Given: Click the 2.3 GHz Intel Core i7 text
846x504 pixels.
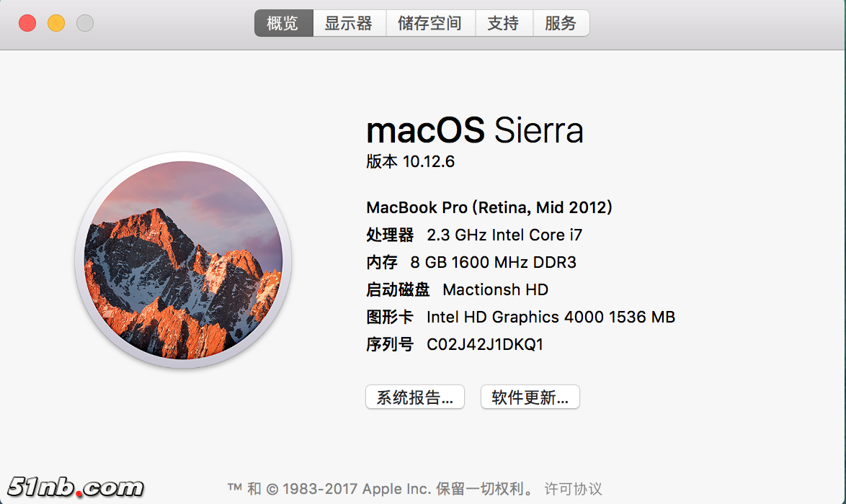Looking at the screenshot, I should pyautogui.click(x=504, y=235).
